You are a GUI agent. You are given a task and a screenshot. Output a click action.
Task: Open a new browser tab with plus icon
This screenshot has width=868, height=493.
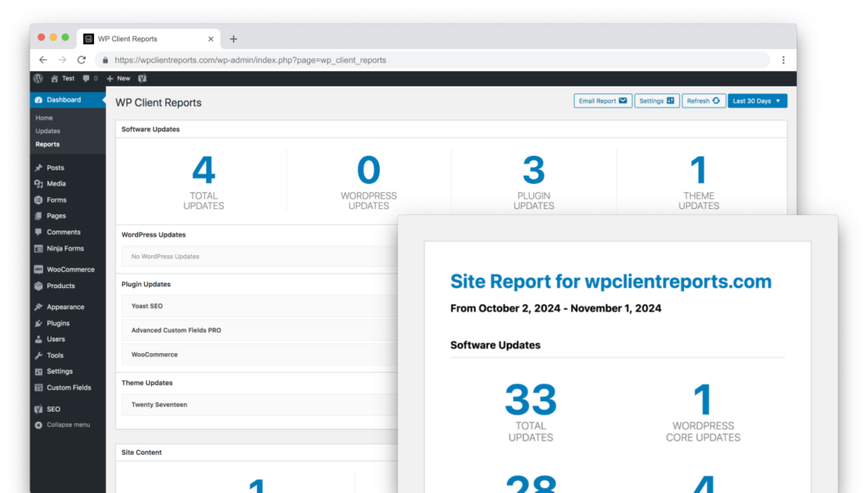tap(234, 39)
